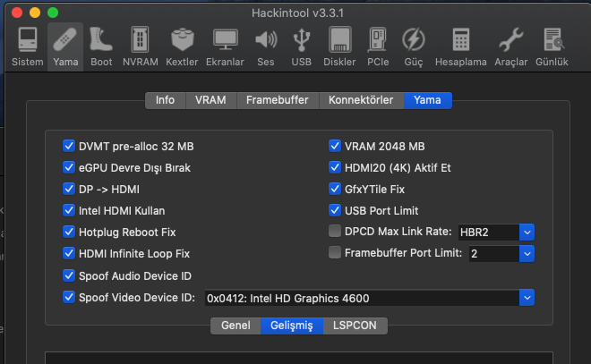Open Kextler section in toolbar
Viewport: 591px width, 364px height.
tap(182, 47)
